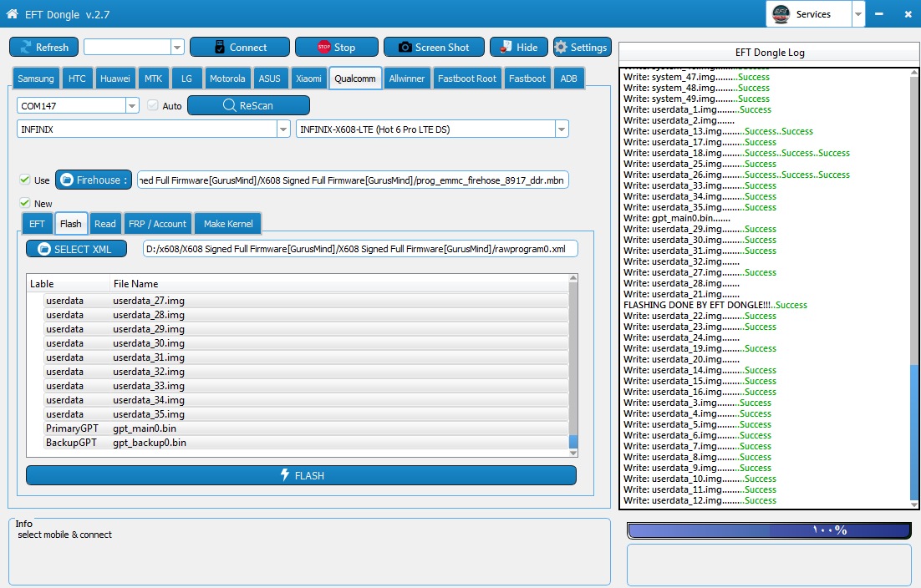The image size is (921, 588).
Task: Click the lightning bolt on FLASH
Action: [x=285, y=474]
